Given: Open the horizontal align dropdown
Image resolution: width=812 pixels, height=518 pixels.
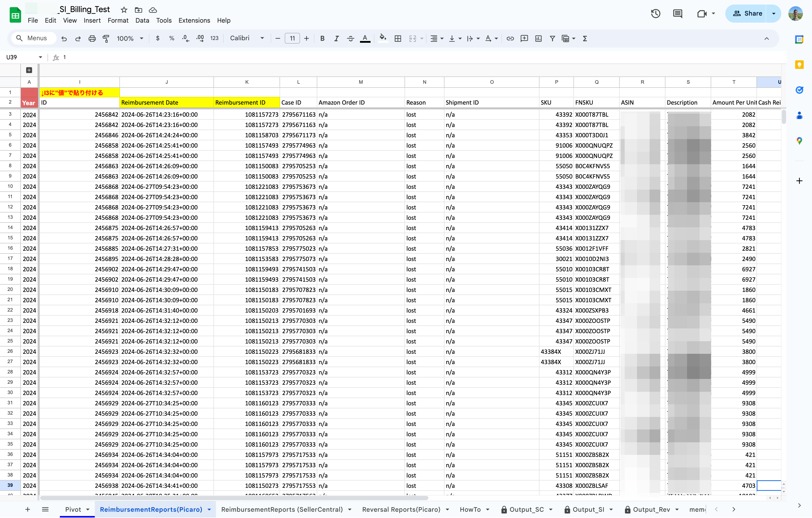Looking at the screenshot, I should coord(437,38).
